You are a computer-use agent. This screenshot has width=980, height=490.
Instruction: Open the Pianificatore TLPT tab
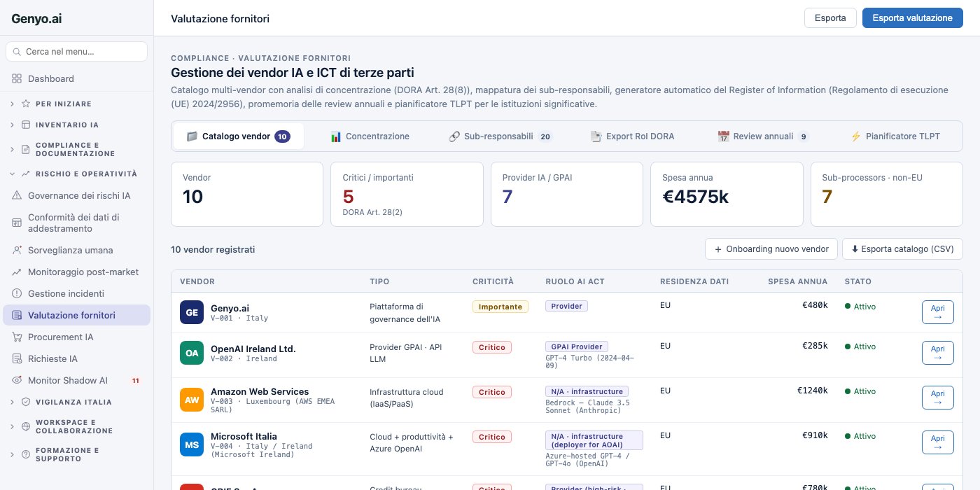[x=895, y=136]
